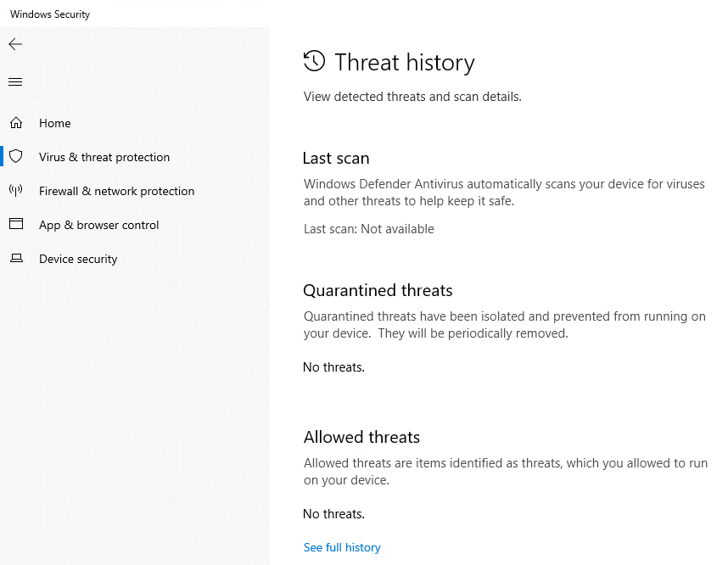Click the Allowed threats heading

[361, 438]
